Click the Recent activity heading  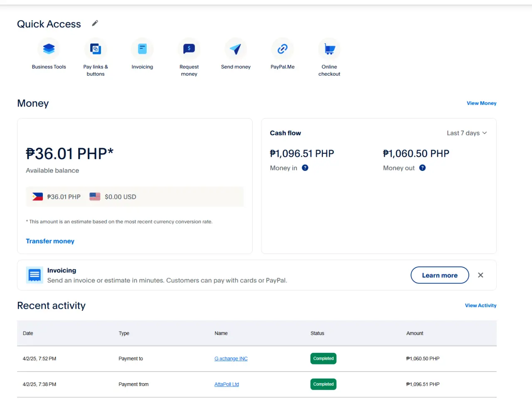[x=51, y=305]
